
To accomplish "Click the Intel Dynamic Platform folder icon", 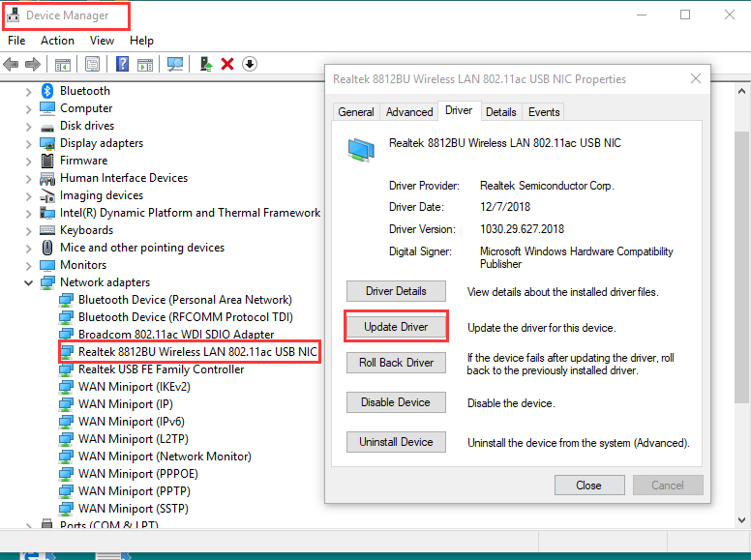I will click(46, 213).
